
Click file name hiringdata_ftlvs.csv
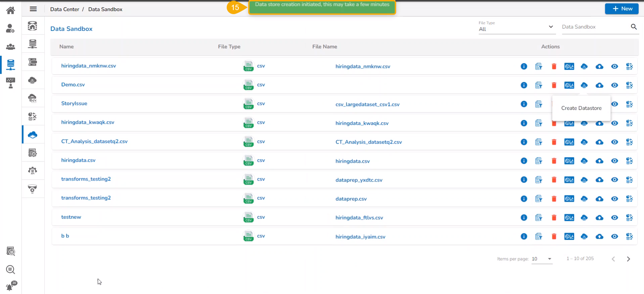(x=359, y=218)
